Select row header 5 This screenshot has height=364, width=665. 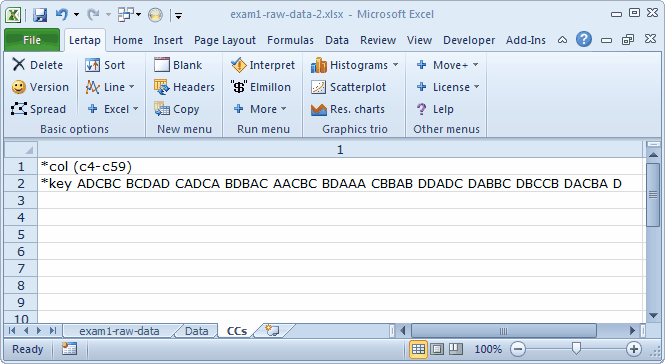[21, 234]
